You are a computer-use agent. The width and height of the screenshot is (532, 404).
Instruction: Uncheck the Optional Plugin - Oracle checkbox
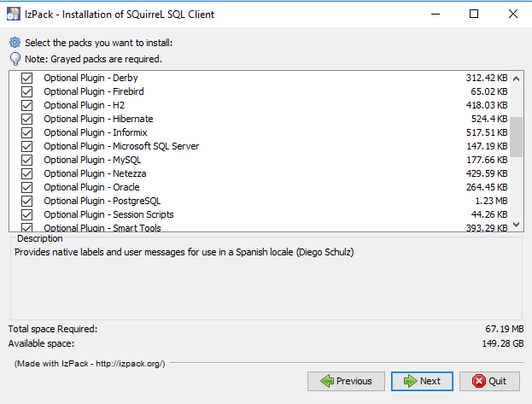tap(26, 187)
